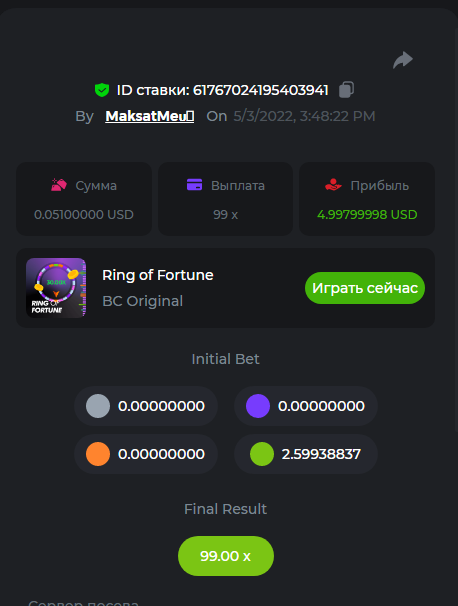The image size is (458, 606).
Task: Click the 99 x payout value
Action: [x=225, y=214]
